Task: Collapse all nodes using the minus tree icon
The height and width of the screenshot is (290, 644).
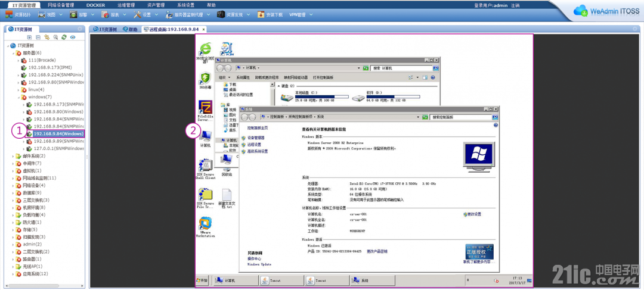Action: pyautogui.click(x=38, y=37)
